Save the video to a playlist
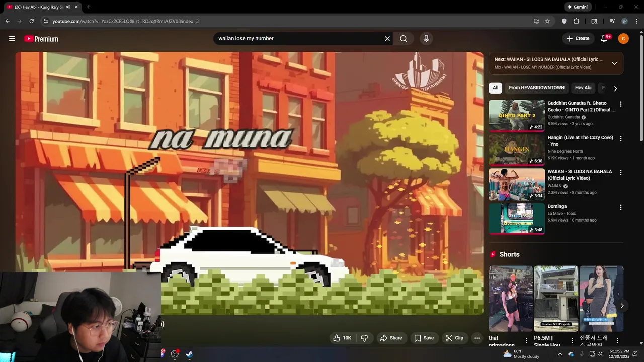This screenshot has height=362, width=644. 424,338
